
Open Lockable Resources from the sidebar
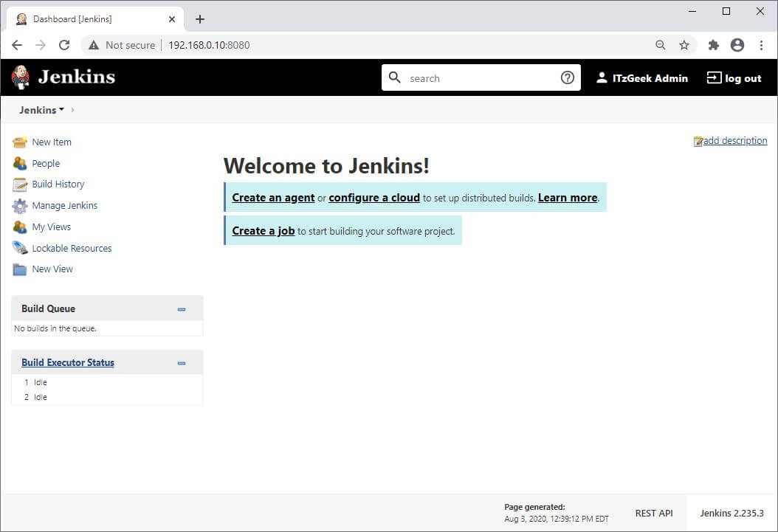click(72, 249)
